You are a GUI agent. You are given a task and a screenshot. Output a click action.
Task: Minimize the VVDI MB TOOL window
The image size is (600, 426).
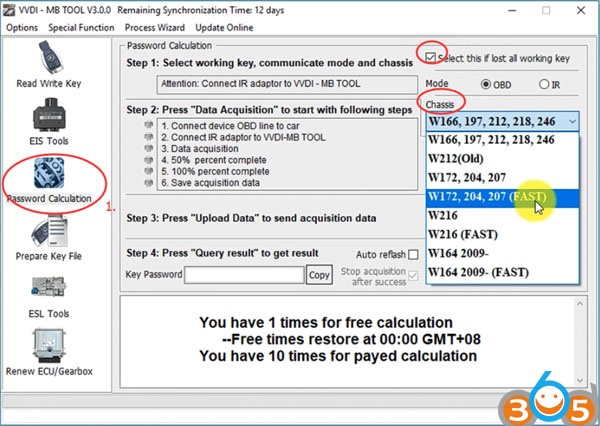(x=512, y=11)
